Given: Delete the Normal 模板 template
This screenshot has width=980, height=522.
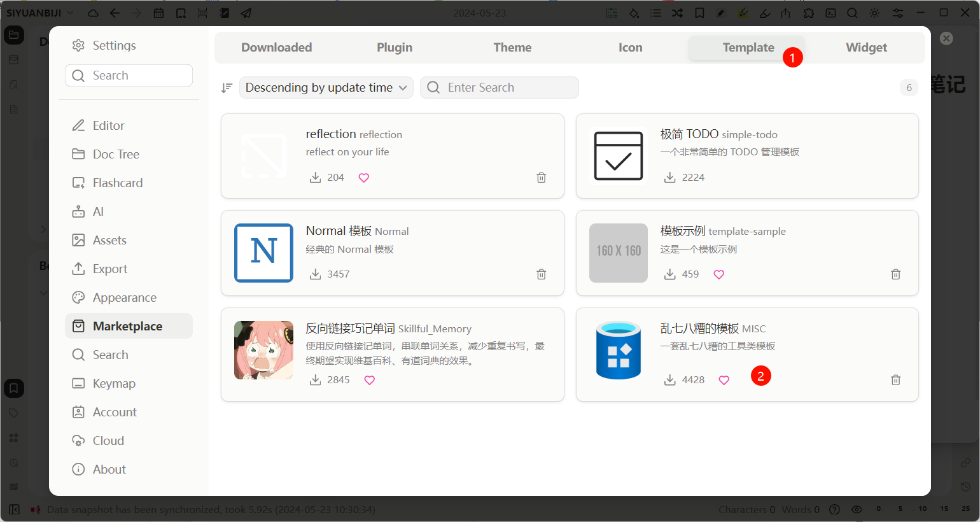Looking at the screenshot, I should (541, 274).
